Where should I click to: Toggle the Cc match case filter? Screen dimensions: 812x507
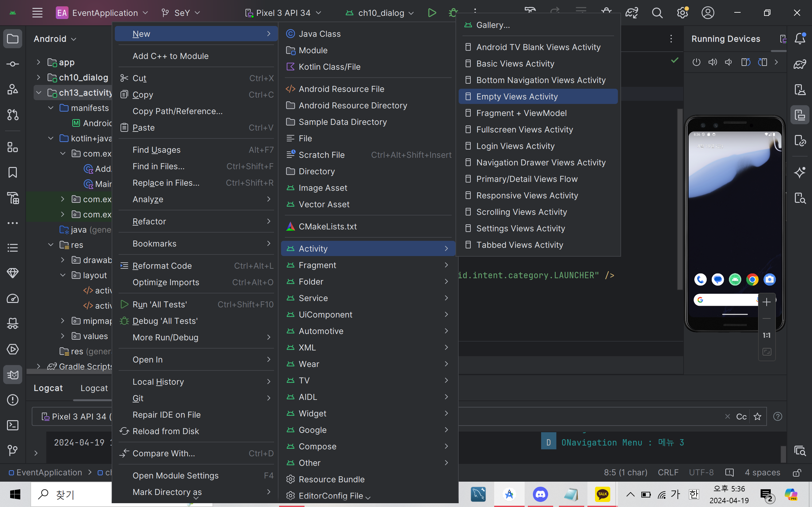click(741, 416)
